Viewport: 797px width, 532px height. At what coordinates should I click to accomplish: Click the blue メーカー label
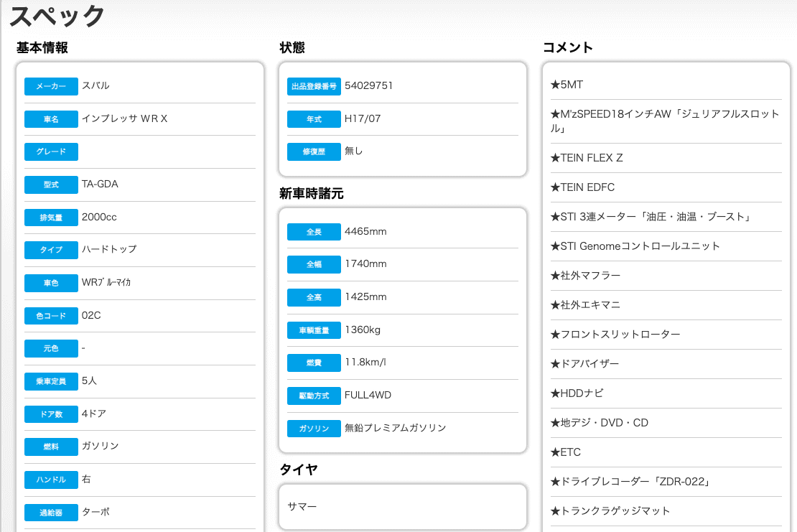(50, 86)
